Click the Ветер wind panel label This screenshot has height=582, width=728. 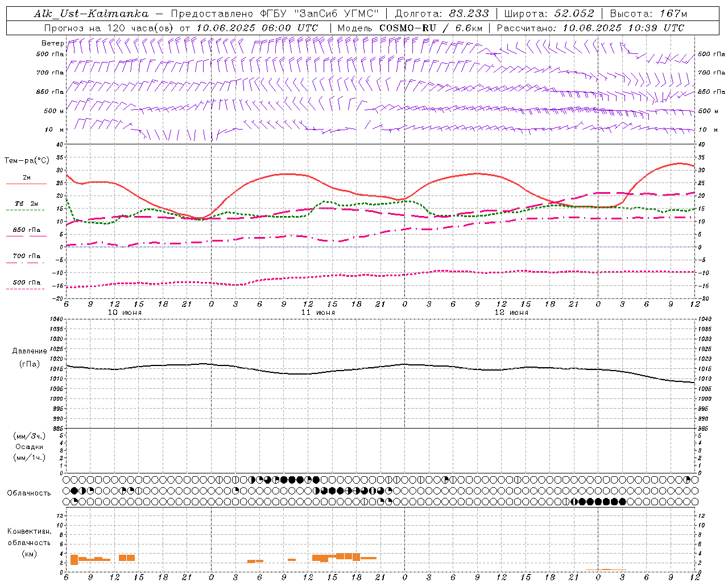(52, 43)
